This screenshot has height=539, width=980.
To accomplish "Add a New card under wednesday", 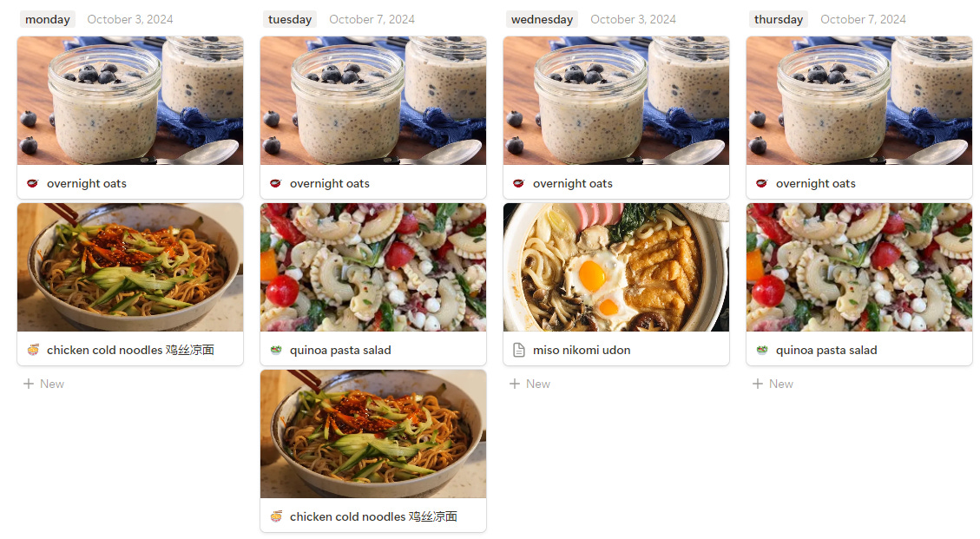I will pyautogui.click(x=530, y=384).
